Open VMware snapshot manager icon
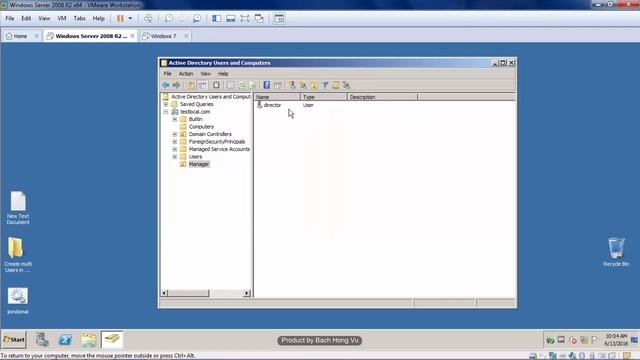640x360 pixels. tap(196, 18)
